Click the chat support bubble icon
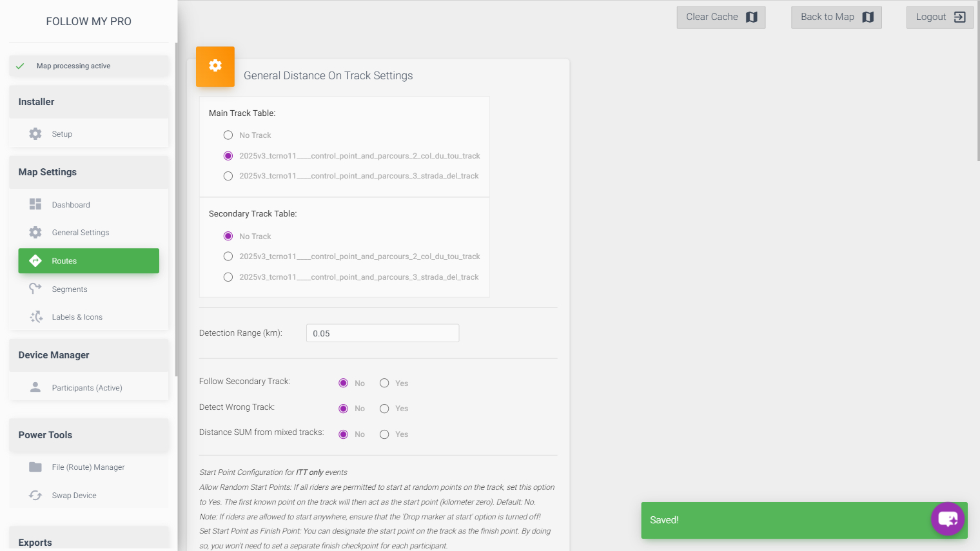 (x=947, y=519)
